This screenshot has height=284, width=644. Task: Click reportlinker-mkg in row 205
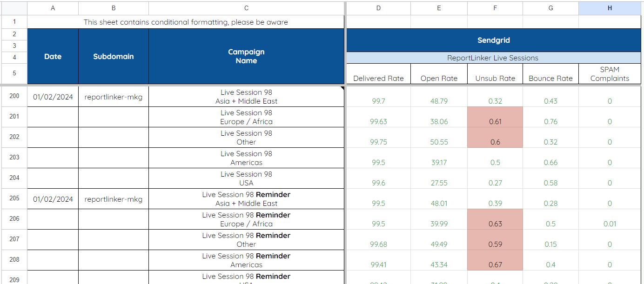click(114, 199)
